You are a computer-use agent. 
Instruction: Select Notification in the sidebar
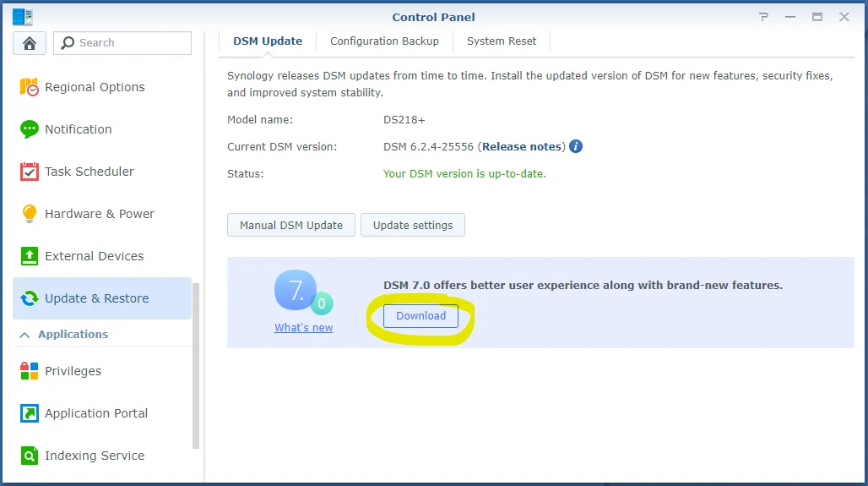[x=102, y=129]
